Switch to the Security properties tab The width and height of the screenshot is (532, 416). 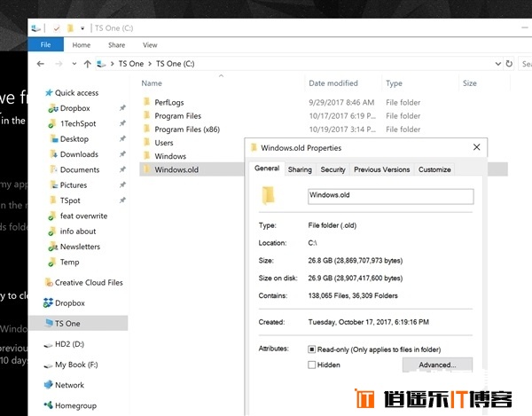point(332,169)
